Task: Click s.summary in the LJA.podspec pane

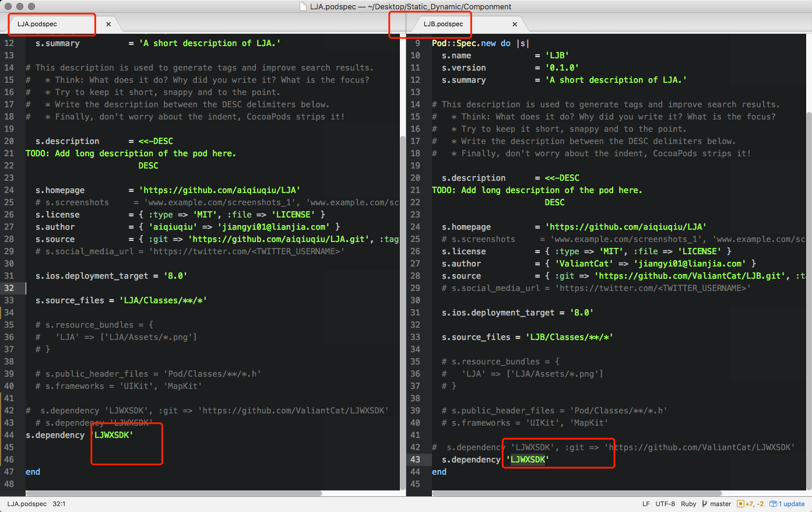Action: [x=58, y=43]
